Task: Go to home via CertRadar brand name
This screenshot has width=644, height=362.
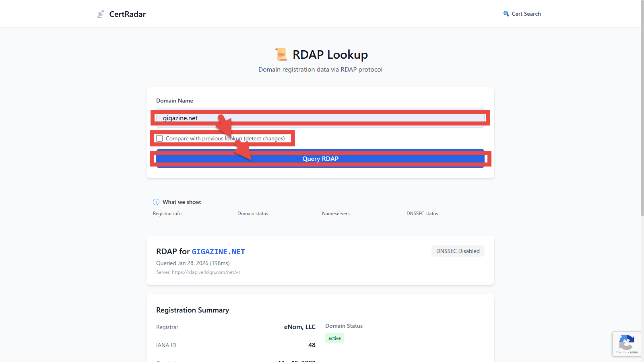Action: [x=127, y=14]
